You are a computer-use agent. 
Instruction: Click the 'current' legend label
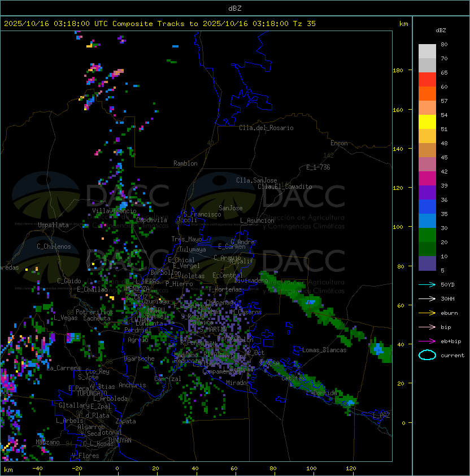coord(452,356)
